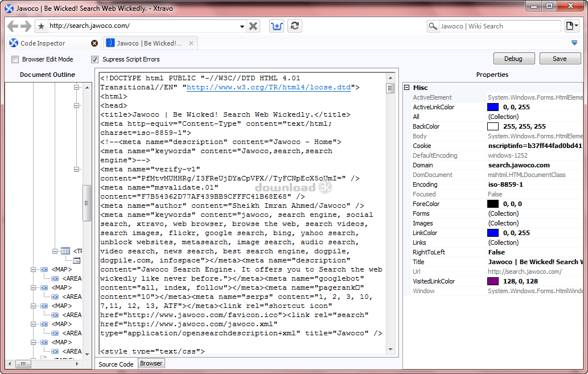Select the All (Collection) property row
Viewport: 588px width, 374px height.
(x=497, y=117)
